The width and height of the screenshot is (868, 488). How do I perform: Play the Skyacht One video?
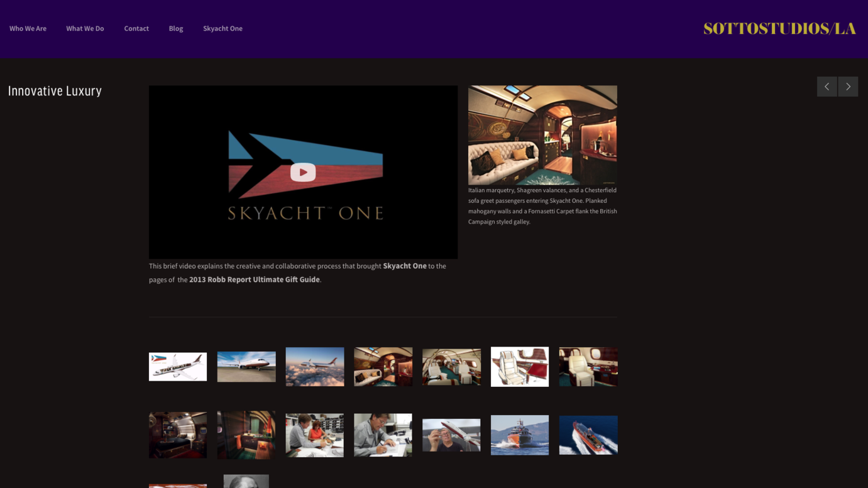pyautogui.click(x=303, y=172)
